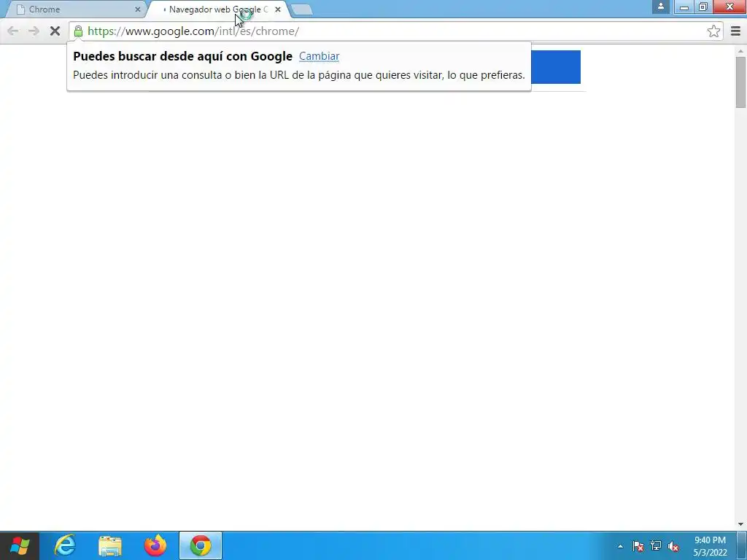Go forward to the next page
Viewport: 747px width, 560px height.
[34, 31]
